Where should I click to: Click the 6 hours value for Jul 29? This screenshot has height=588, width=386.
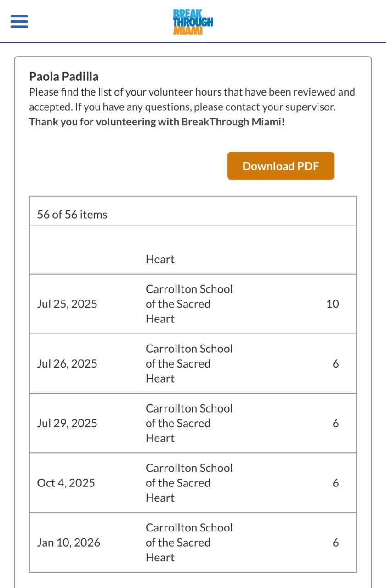(x=335, y=424)
